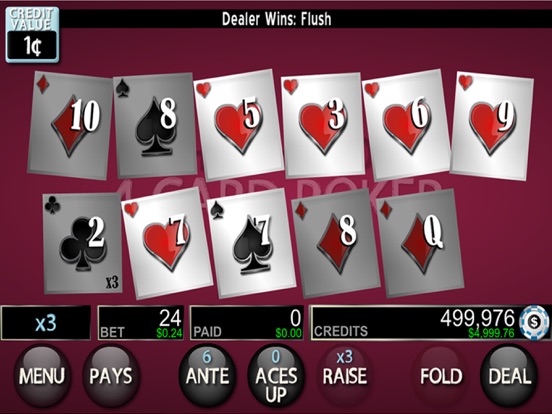Choose the 7 of spades card
The height and width of the screenshot is (414, 552).
click(x=251, y=243)
